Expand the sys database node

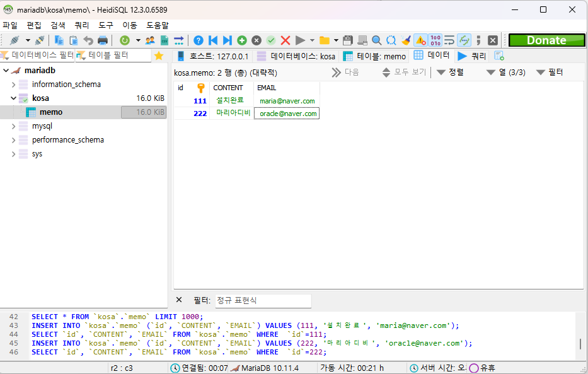(13, 154)
